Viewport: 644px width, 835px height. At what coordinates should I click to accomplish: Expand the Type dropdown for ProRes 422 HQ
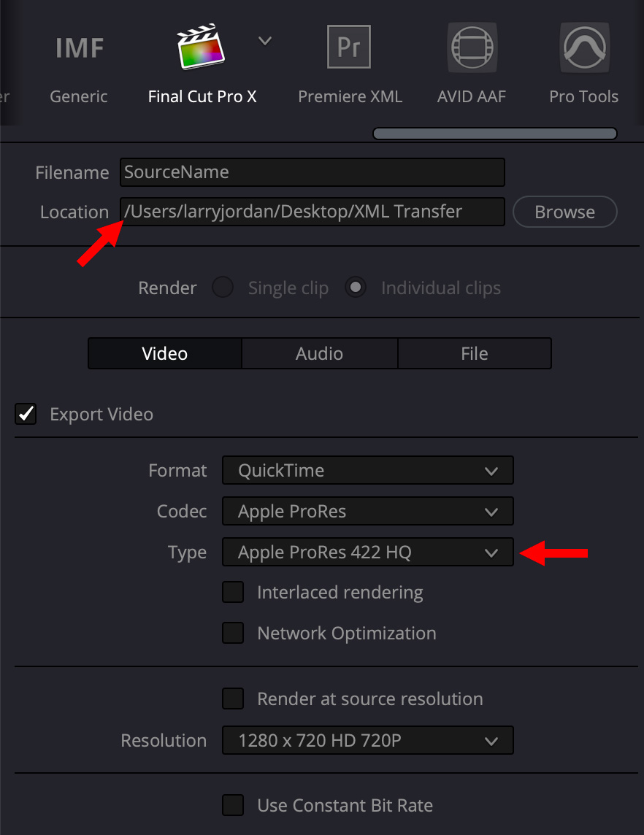(367, 553)
